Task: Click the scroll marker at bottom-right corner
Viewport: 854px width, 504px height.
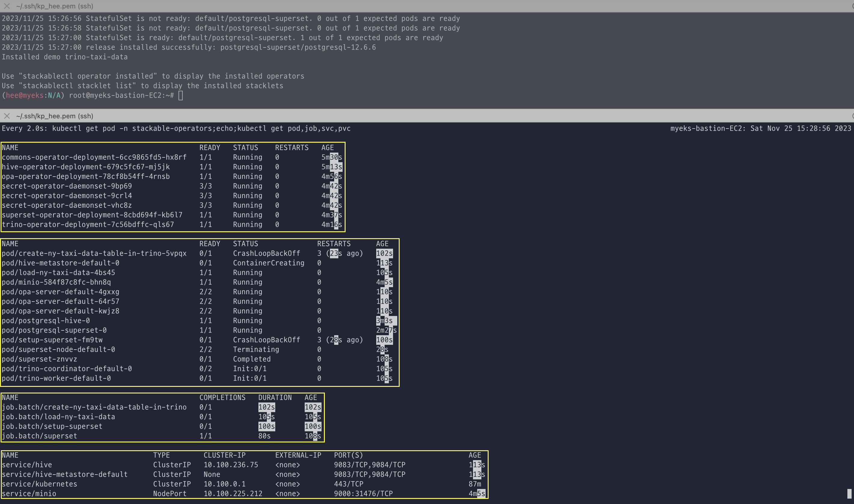Action: tap(849, 493)
